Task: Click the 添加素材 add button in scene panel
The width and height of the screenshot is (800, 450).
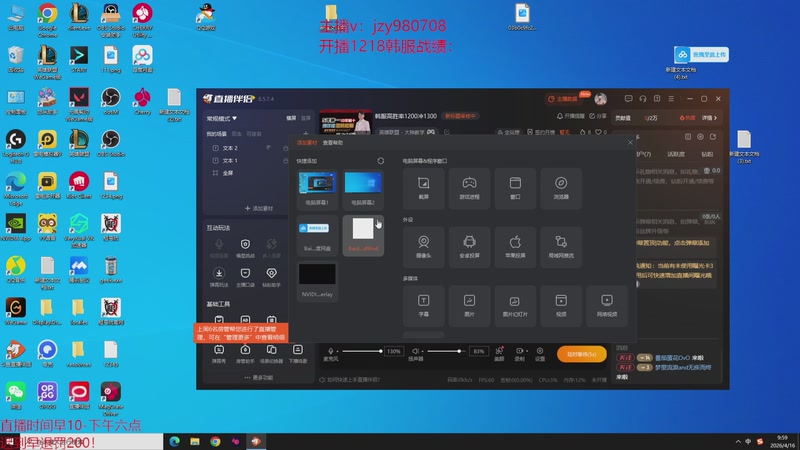Action: coord(259,208)
